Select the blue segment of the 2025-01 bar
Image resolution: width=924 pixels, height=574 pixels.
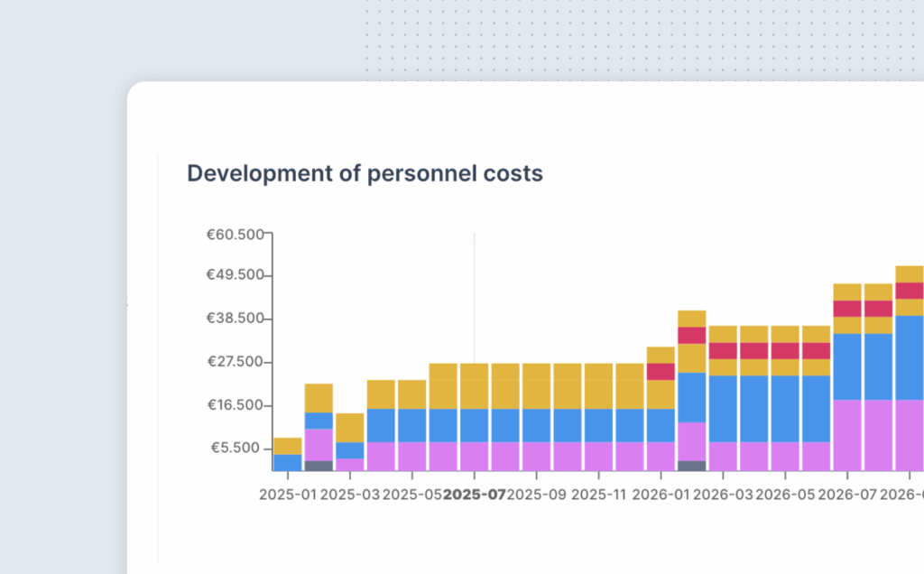288,462
